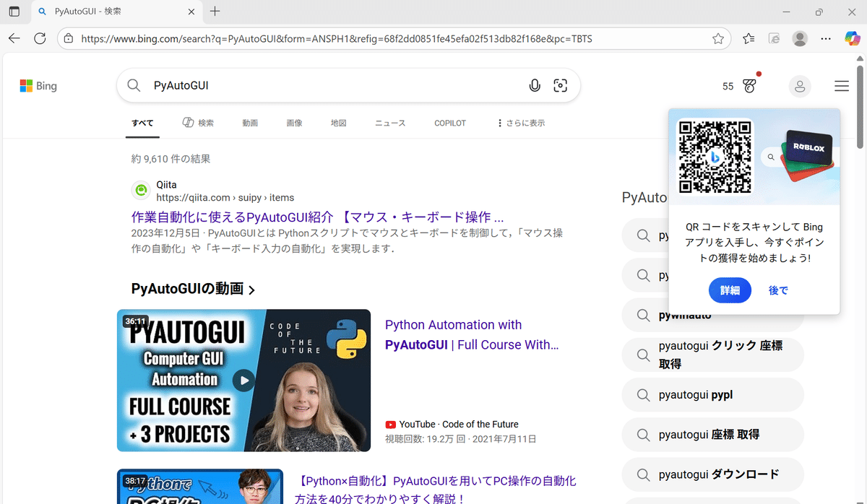
Task: Dismiss the QR popup with 後で
Action: pyautogui.click(x=778, y=290)
